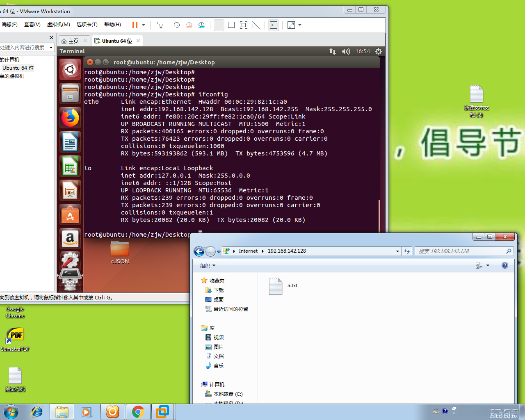Enter VMware full screen mode
Viewport: 525px width, 420px height.
pos(244,25)
